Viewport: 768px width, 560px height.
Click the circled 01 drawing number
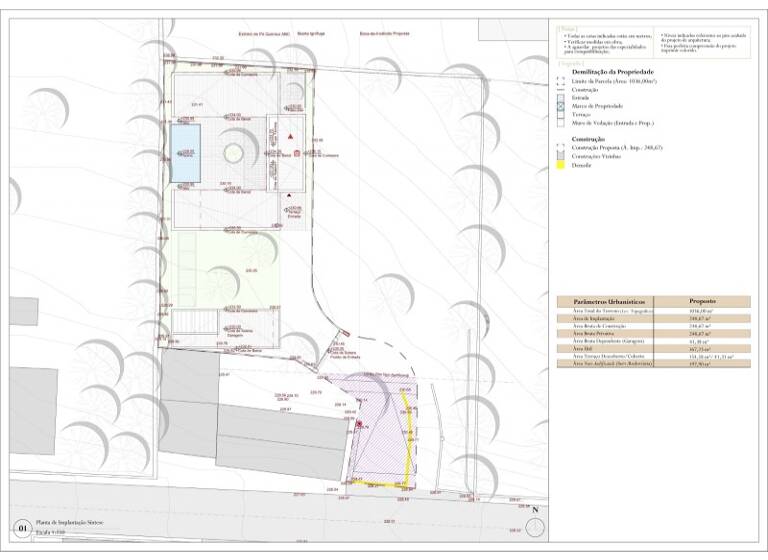[21, 528]
